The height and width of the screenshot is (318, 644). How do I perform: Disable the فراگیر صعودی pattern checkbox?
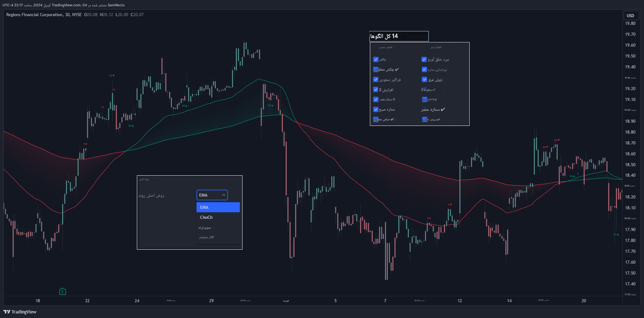376,80
